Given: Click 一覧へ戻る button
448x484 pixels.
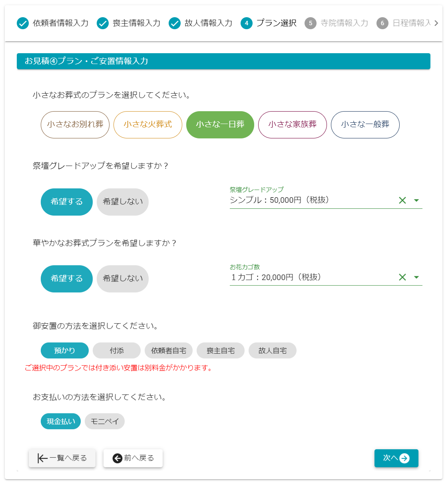Looking at the screenshot, I should pyautogui.click(x=62, y=458).
